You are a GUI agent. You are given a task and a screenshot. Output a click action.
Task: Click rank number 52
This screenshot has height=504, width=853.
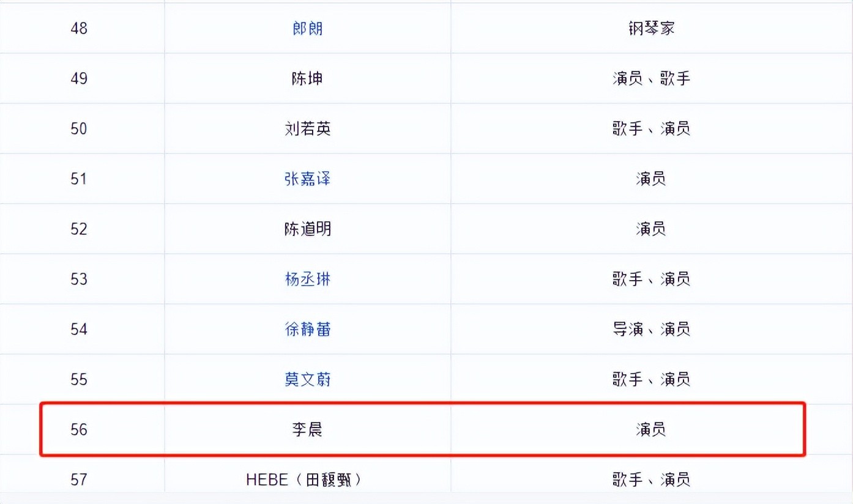point(79,229)
